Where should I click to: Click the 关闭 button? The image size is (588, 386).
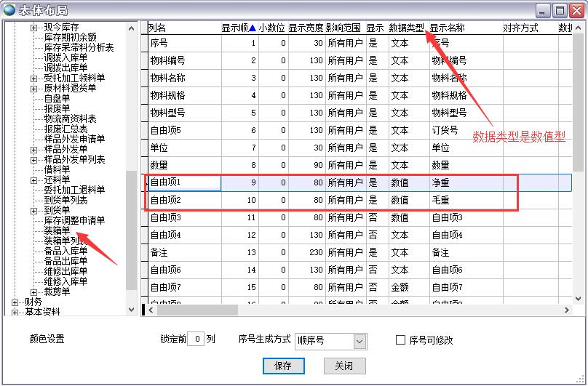coord(343,366)
